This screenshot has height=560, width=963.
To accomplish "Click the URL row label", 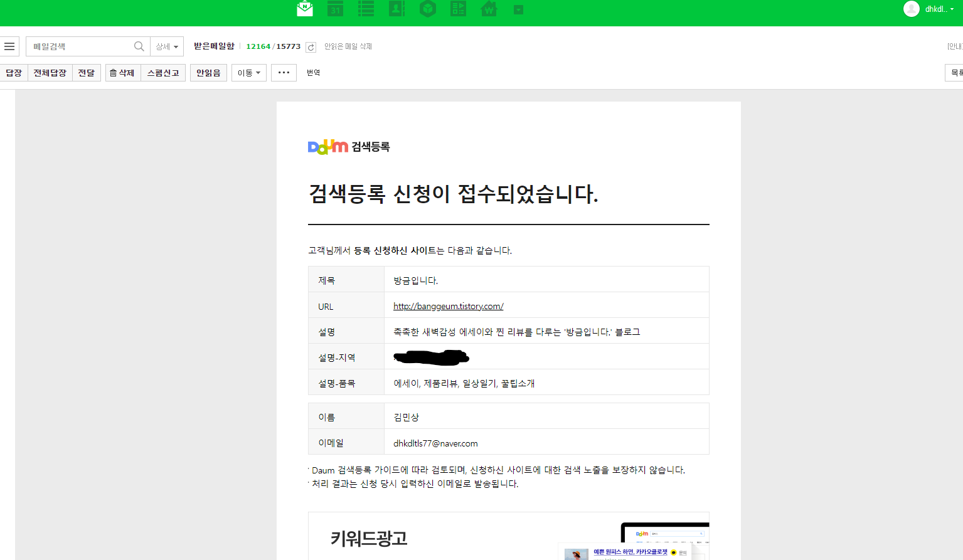I will pos(326,307).
